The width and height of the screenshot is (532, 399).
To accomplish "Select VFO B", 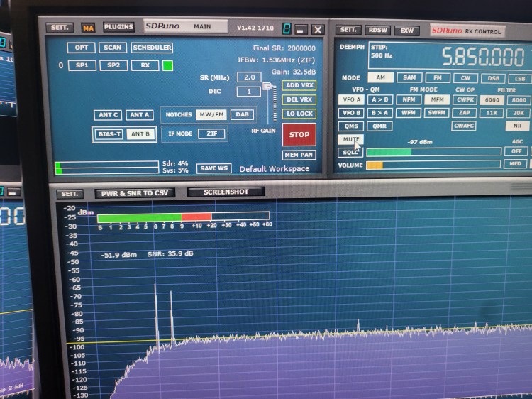I will (x=352, y=113).
